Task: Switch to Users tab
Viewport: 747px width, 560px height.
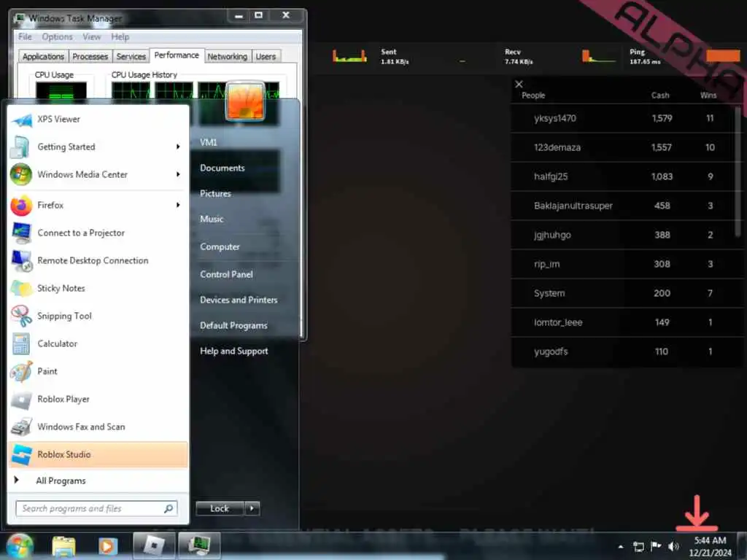Action: point(266,56)
